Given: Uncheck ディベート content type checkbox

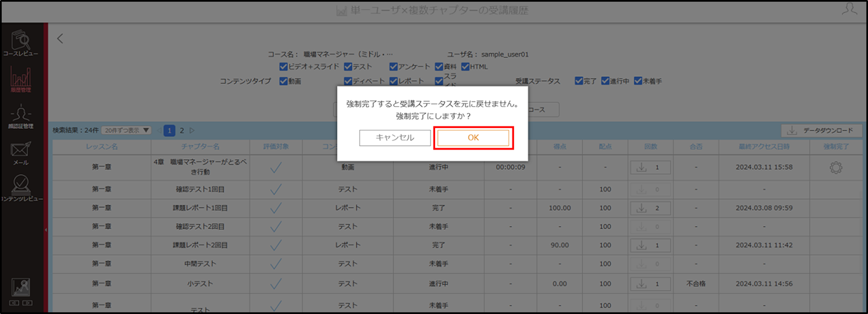Looking at the screenshot, I should click(348, 81).
